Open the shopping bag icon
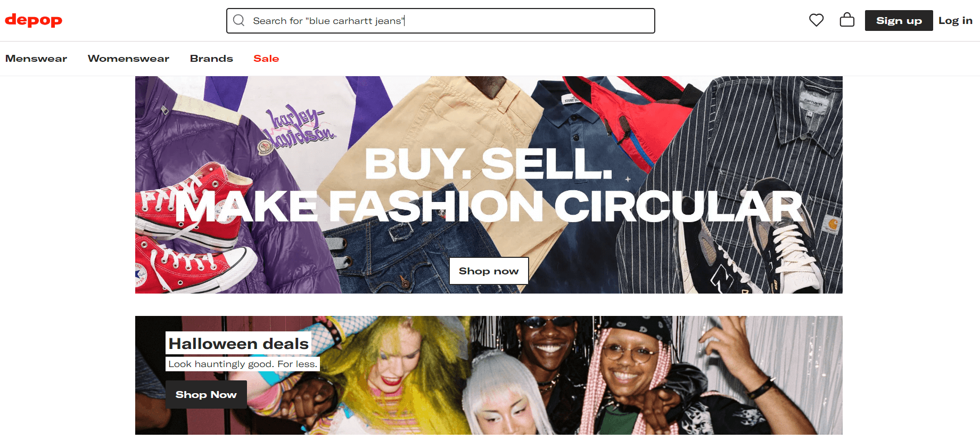The image size is (980, 447). tap(847, 20)
